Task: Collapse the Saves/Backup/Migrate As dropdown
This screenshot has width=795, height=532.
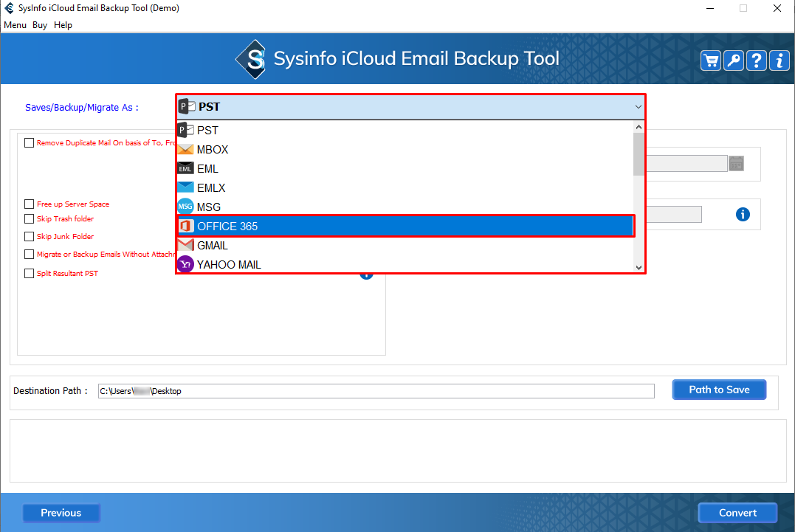Action: click(638, 107)
